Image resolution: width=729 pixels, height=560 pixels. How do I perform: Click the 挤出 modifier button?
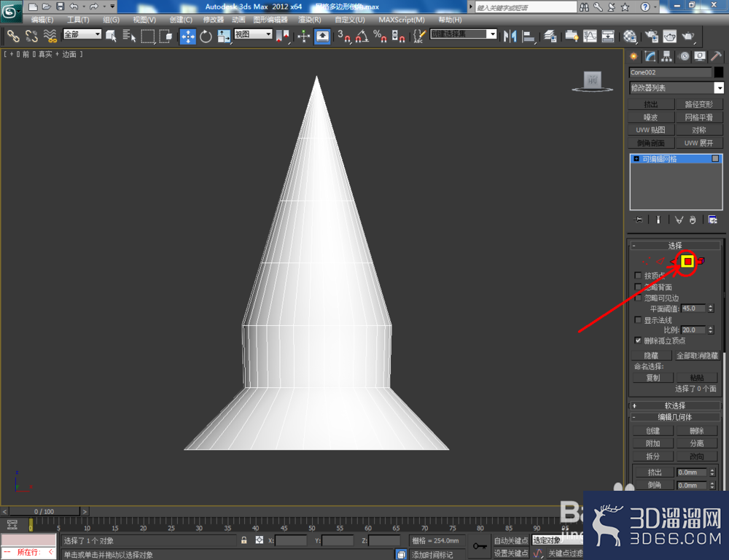point(650,104)
